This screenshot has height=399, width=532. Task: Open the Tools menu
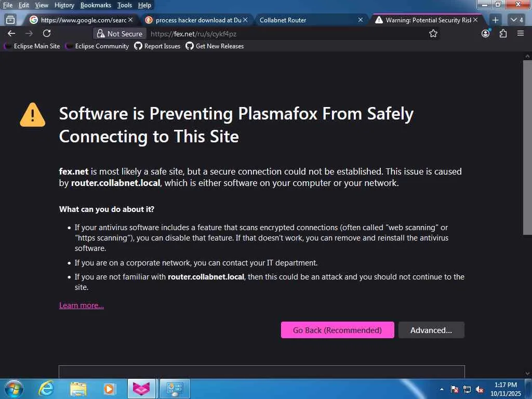[124, 5]
